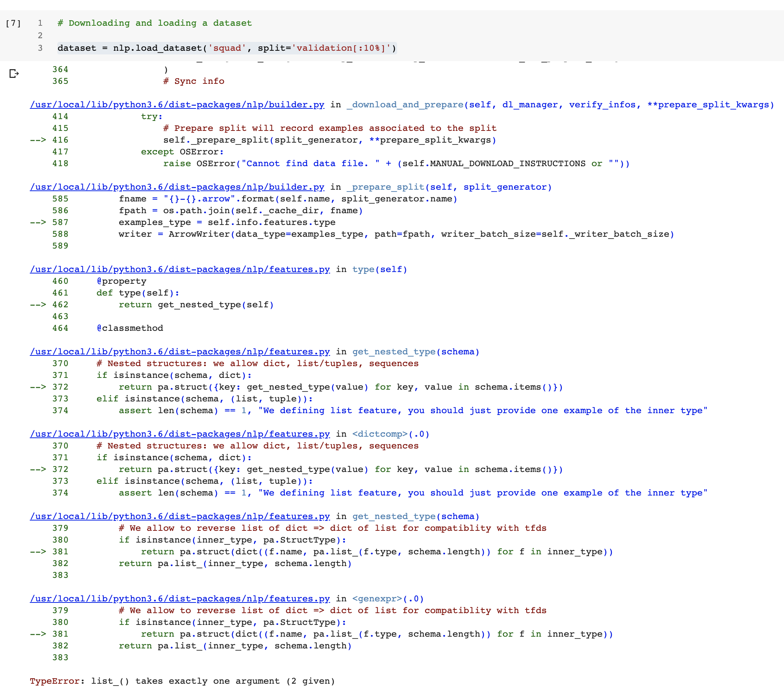Click the '# Downloading and loading a dataset' comment line
The image size is (784, 694).
pos(154,23)
